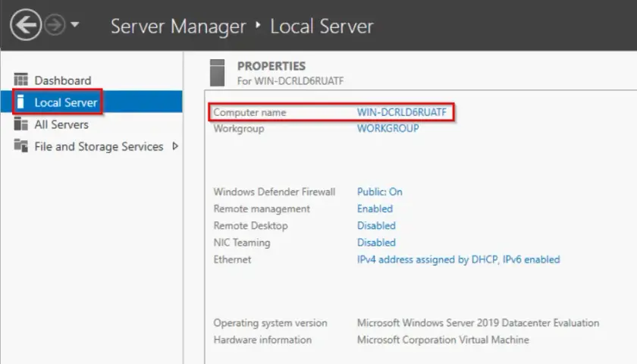Viewport: 637px width, 364px height.
Task: Click the 'For WIN-DCRLD6RUATF' subtitle
Action: (290, 81)
